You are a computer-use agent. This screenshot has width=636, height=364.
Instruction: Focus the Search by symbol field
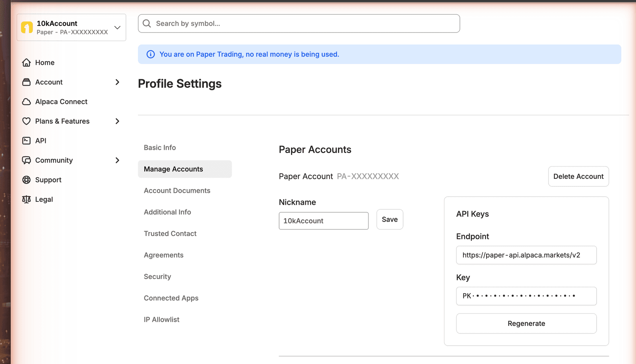(299, 23)
